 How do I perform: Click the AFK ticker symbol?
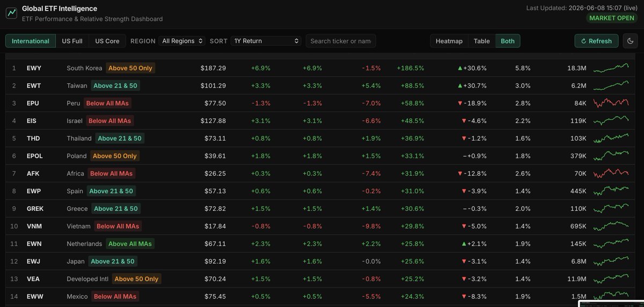coord(33,173)
